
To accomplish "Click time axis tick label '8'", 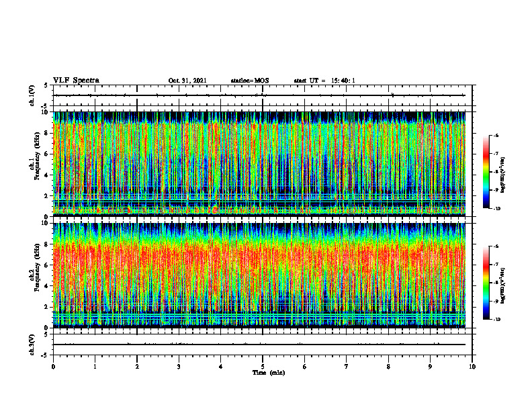I will pos(388,367).
